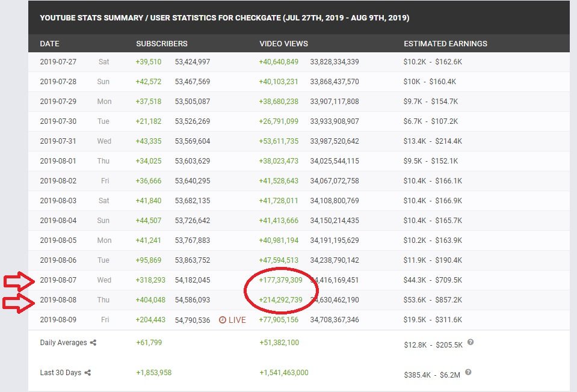Select date 2019-08-03
The height and width of the screenshot is (392, 577).
coord(58,201)
